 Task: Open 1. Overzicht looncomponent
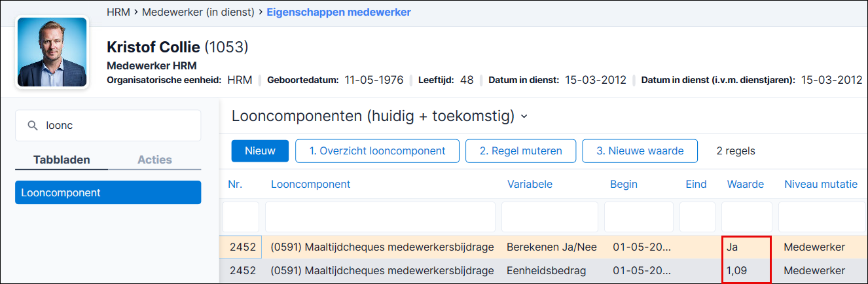(x=377, y=151)
